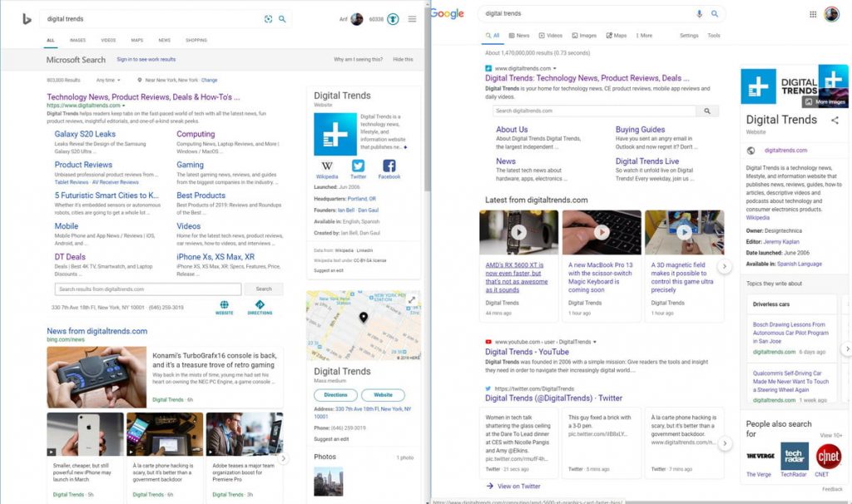Screen dimensions: 852x504
Task: Switch to the Bing IMAGES tab
Action: click(x=77, y=40)
